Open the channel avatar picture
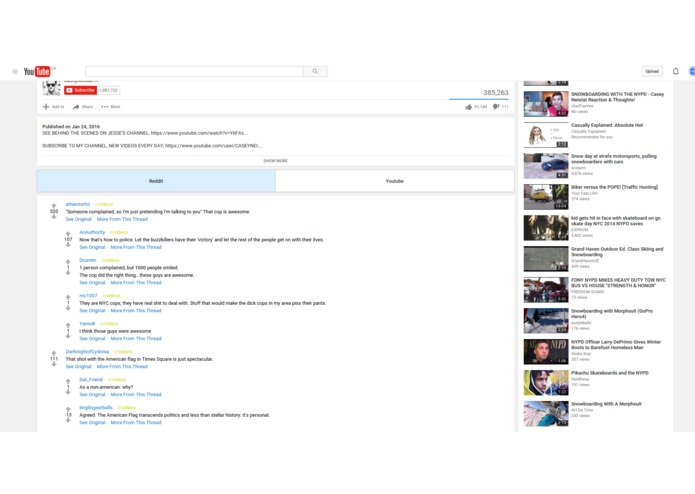 (x=51, y=88)
